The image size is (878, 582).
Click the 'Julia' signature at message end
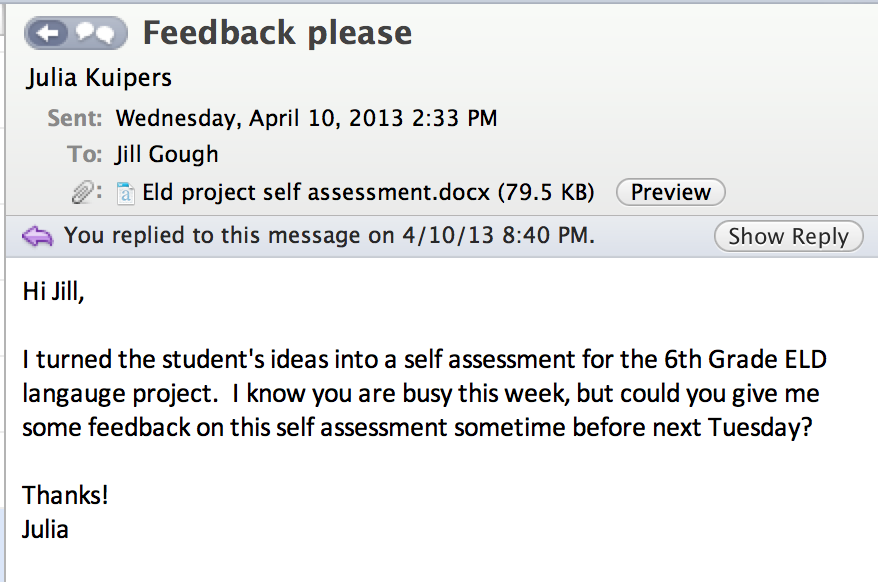tap(46, 528)
